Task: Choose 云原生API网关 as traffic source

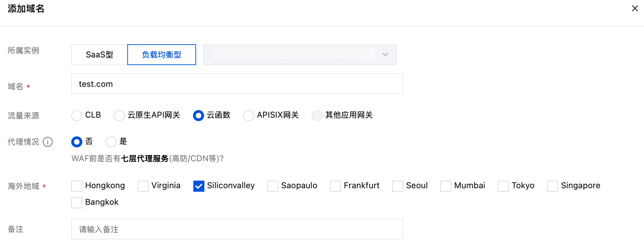Action: click(x=119, y=116)
